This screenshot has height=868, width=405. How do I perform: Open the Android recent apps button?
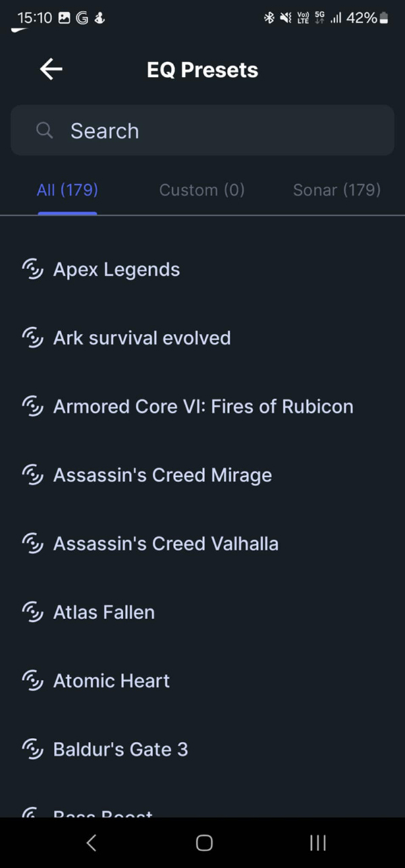(317, 842)
